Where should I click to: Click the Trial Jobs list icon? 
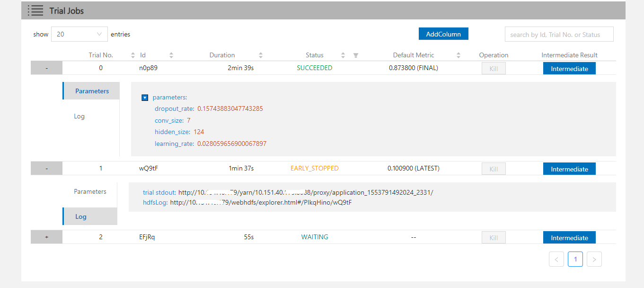click(35, 10)
